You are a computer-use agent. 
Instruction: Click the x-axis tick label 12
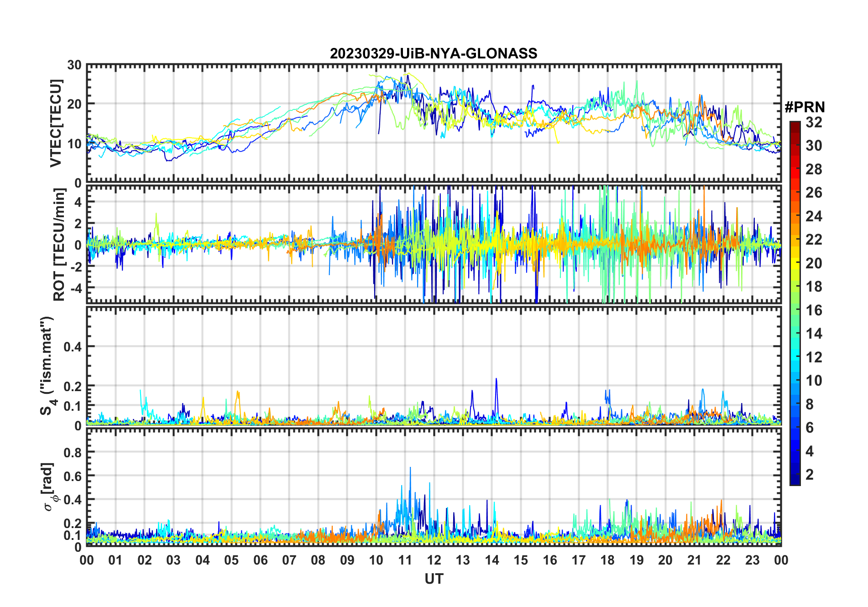[434, 560]
